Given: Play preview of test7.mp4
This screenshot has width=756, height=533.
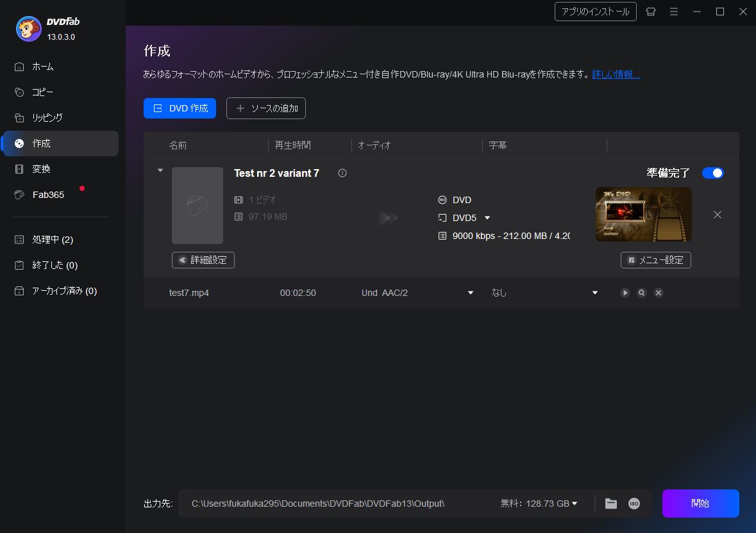Looking at the screenshot, I should [x=625, y=293].
